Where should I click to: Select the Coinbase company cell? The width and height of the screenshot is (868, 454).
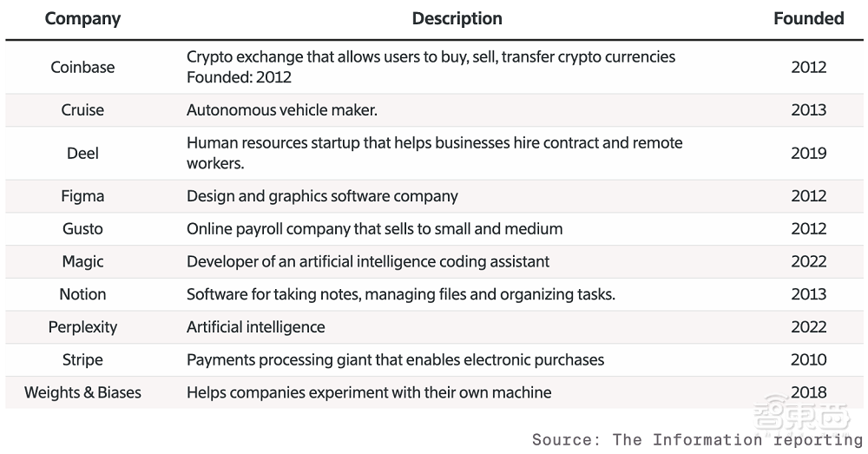pos(82,67)
